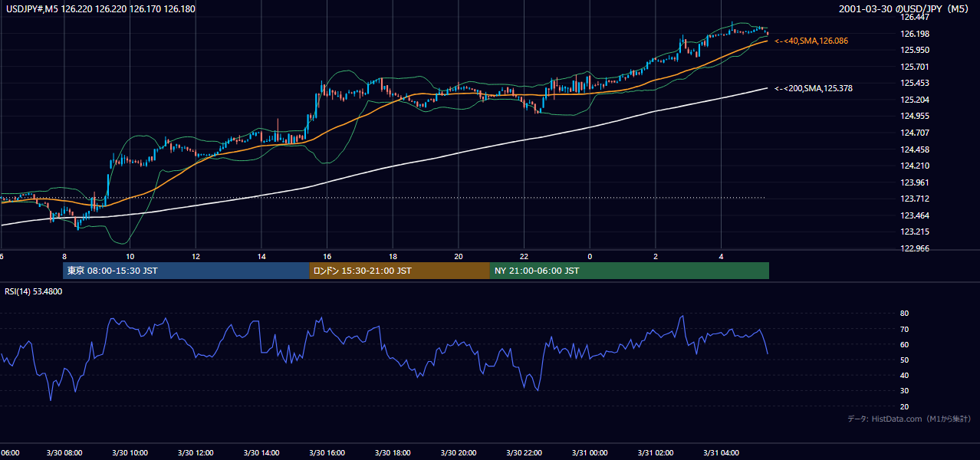Click bottom date label 3/30 20:00

point(459,453)
